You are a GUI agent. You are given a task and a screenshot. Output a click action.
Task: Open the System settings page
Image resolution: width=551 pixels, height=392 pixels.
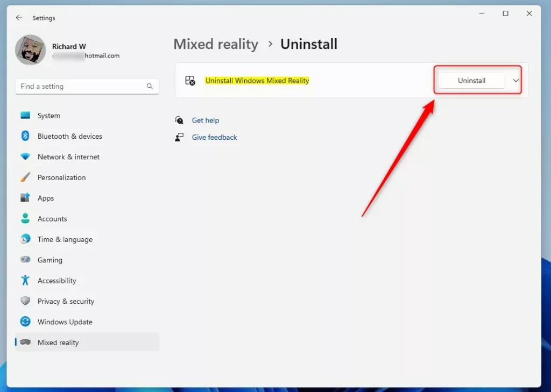point(87,116)
